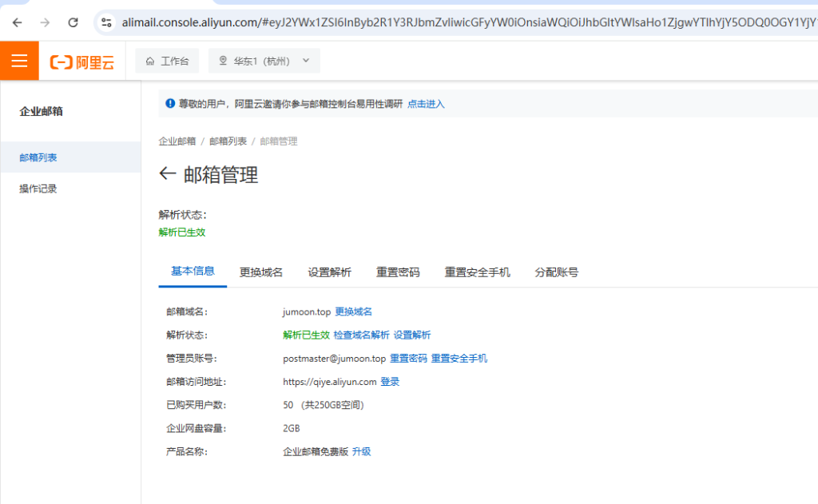Switch to the 设置解析 tab
Viewport: 818px width, 504px height.
[329, 272]
